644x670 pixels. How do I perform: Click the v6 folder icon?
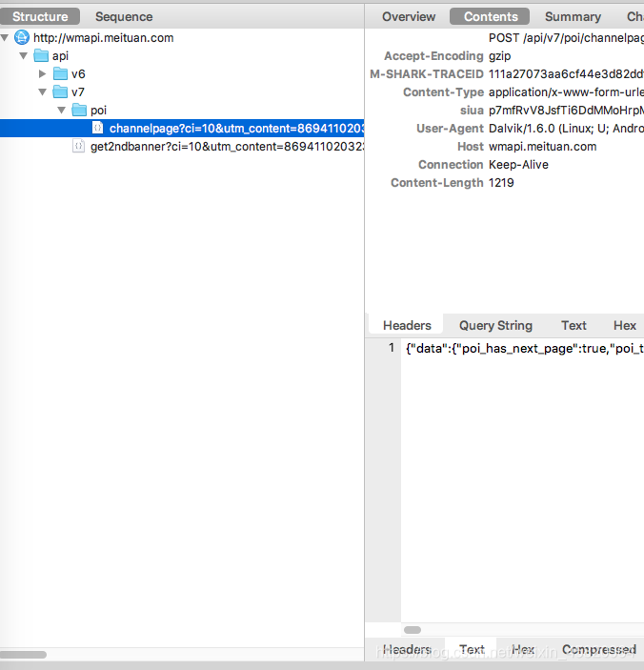click(60, 74)
